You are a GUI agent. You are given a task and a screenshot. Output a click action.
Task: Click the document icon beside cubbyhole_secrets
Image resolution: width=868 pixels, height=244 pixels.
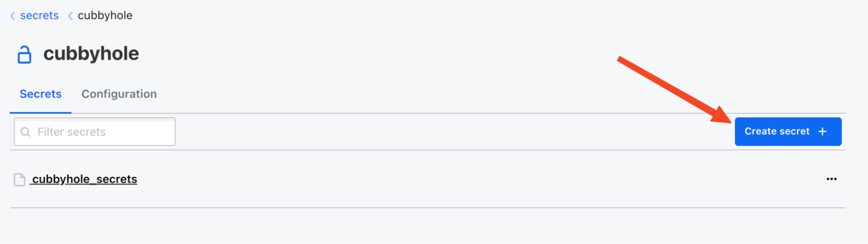[20, 179]
